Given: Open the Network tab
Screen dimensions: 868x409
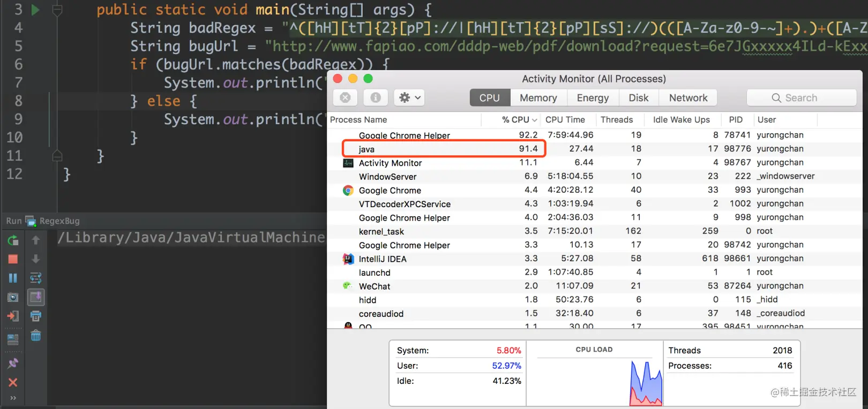Looking at the screenshot, I should coord(688,98).
